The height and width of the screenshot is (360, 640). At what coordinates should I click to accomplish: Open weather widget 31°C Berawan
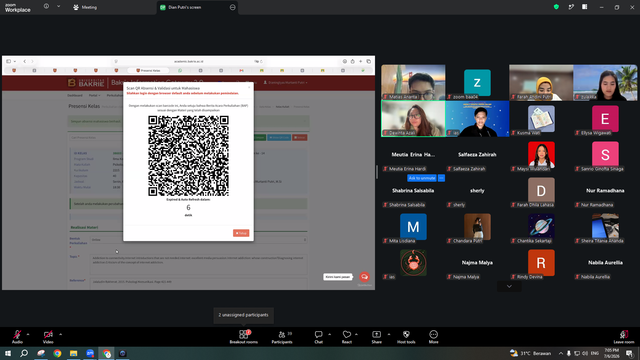click(x=530, y=353)
